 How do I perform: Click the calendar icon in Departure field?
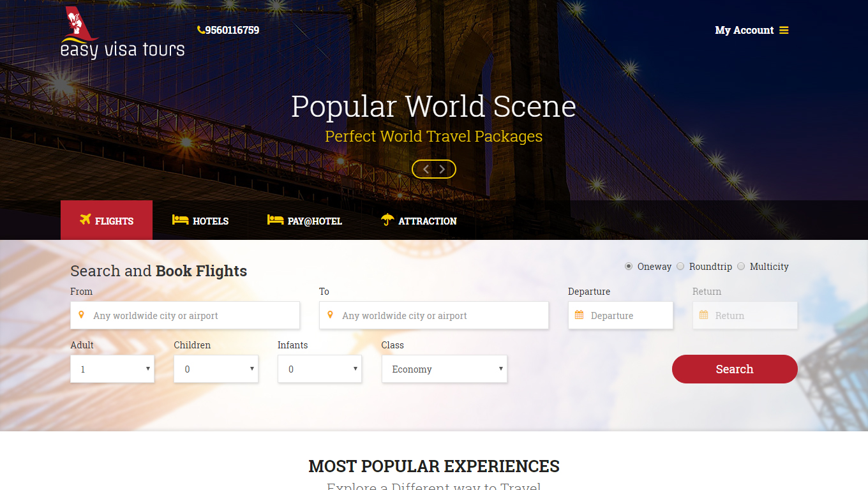(x=579, y=315)
